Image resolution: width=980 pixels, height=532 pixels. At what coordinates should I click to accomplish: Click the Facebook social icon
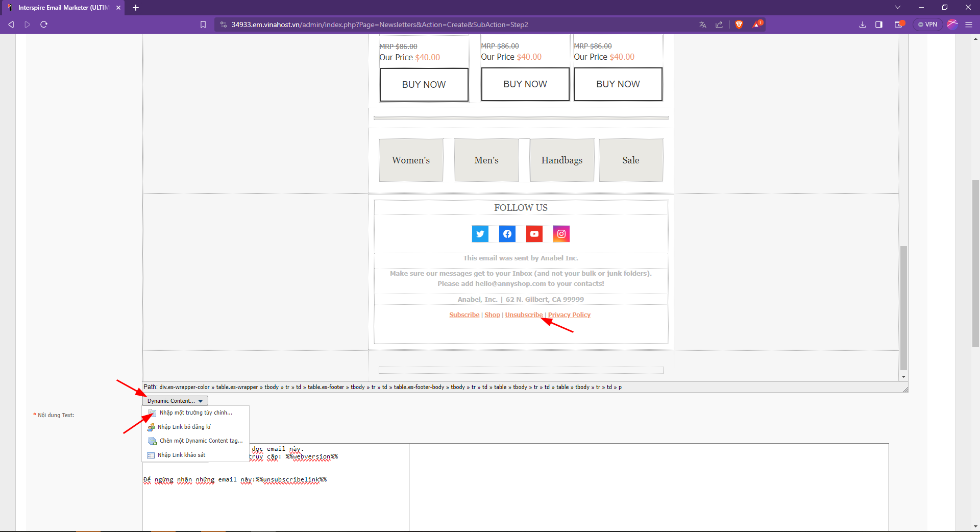(x=507, y=234)
